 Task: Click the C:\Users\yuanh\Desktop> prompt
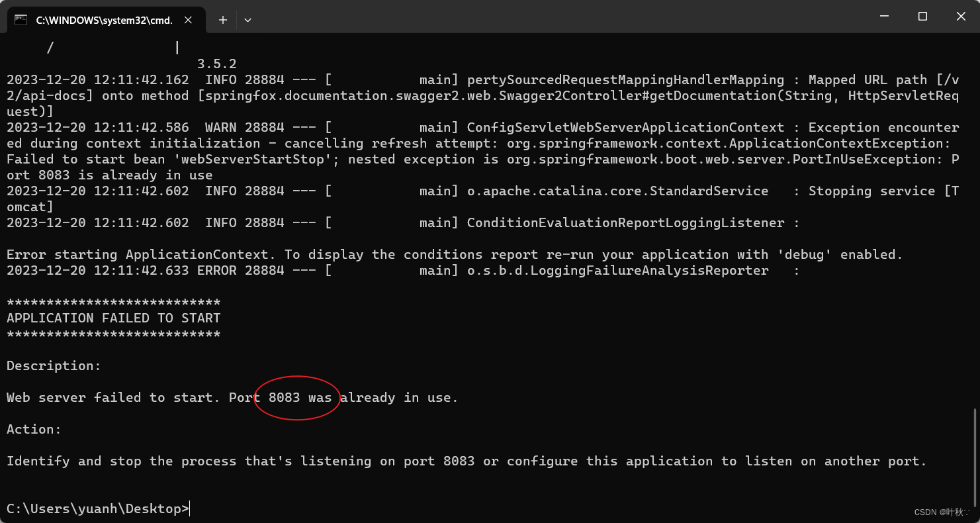pos(98,508)
